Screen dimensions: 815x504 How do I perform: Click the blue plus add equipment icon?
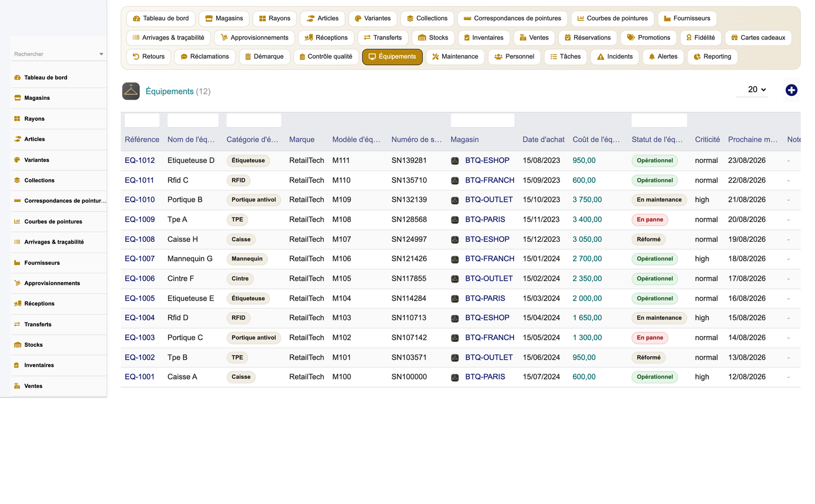791,90
